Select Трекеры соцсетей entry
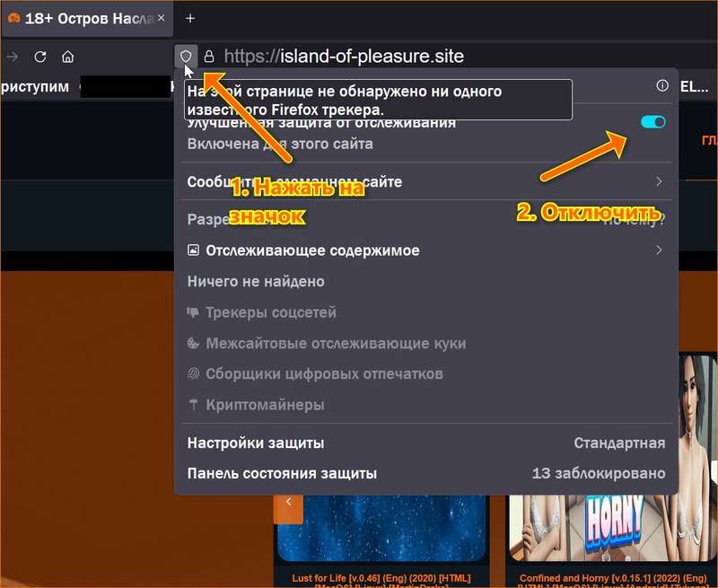Viewport: 718px width, 588px height. 270,312
